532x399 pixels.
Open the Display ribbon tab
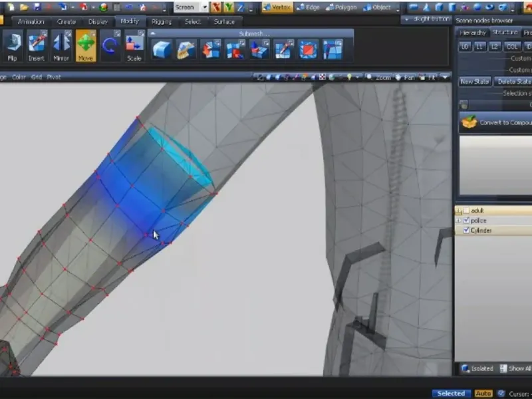click(x=98, y=21)
